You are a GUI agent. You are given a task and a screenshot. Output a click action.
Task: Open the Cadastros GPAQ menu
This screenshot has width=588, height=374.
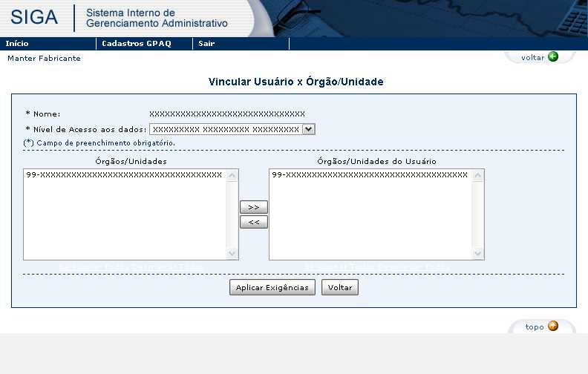click(x=137, y=44)
